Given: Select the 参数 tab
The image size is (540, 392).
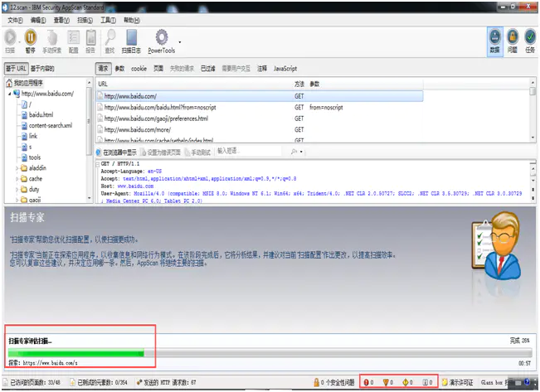Looking at the screenshot, I should tap(119, 69).
